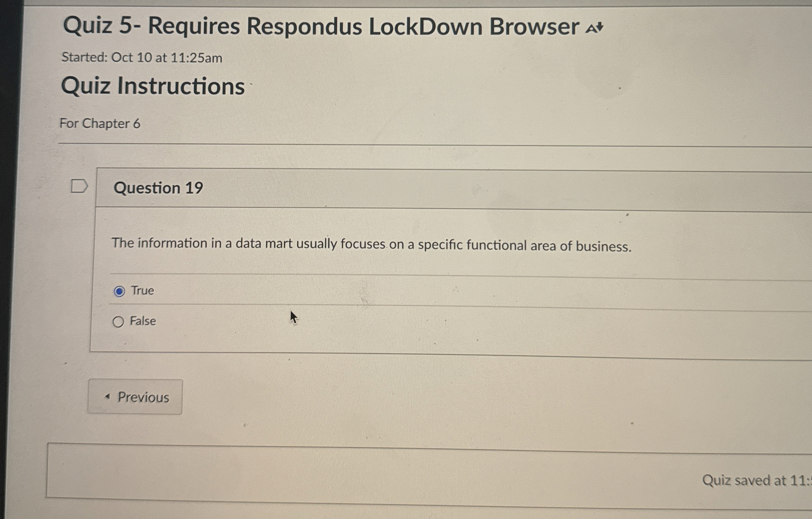Click the left-arrow icon inside Previous button
Viewport: 812px width, 519px height.
(x=107, y=396)
